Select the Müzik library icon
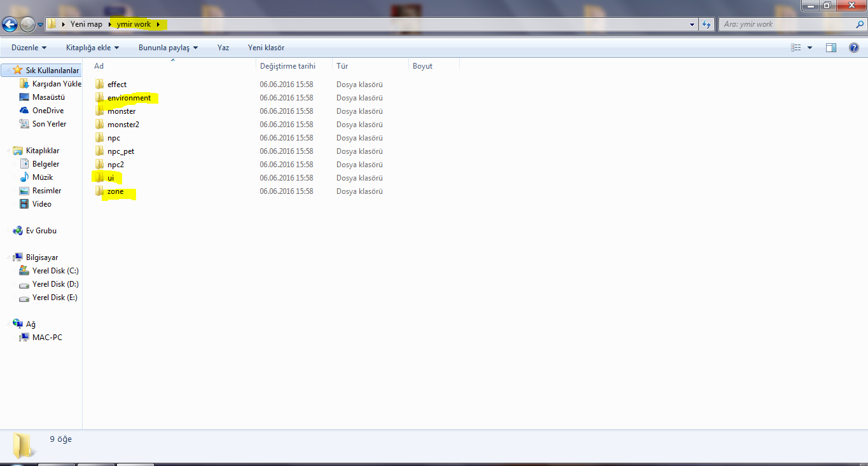 click(x=24, y=177)
